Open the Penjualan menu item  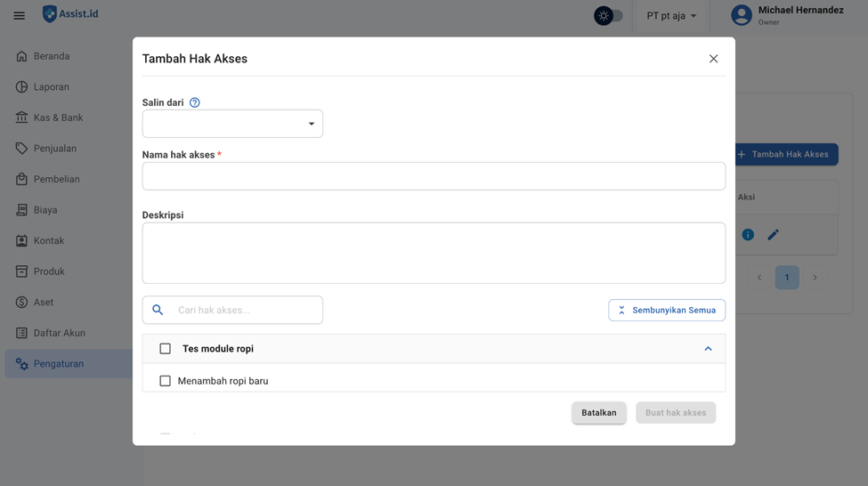tap(54, 149)
